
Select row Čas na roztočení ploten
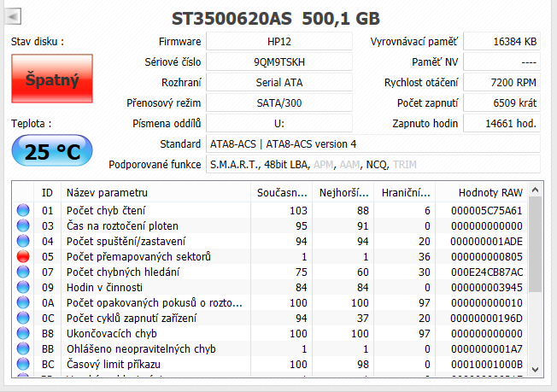click(270, 225)
